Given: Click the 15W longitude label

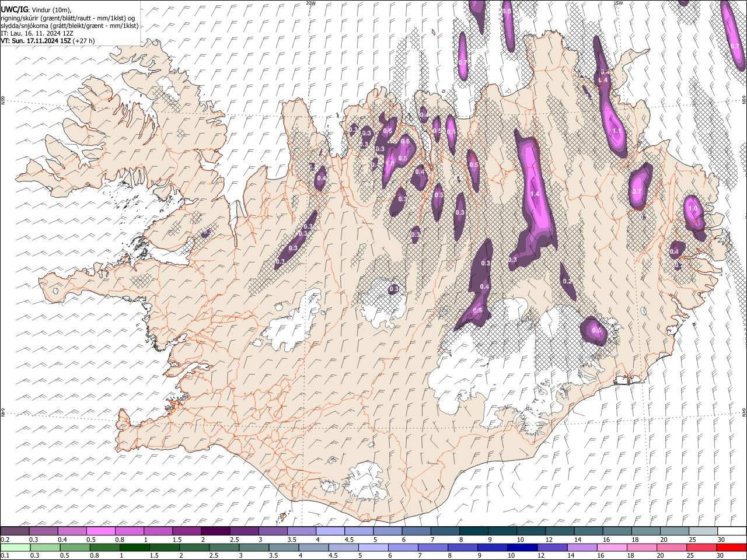Looking at the screenshot, I should pyautogui.click(x=618, y=3).
